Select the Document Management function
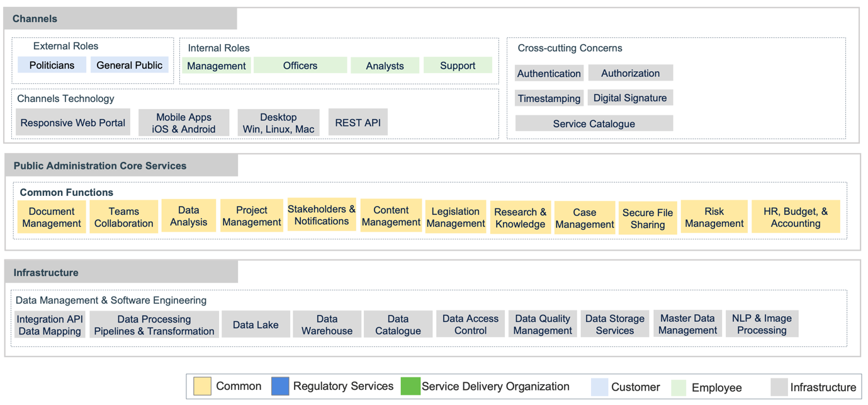This screenshot has width=868, height=405. [52, 217]
